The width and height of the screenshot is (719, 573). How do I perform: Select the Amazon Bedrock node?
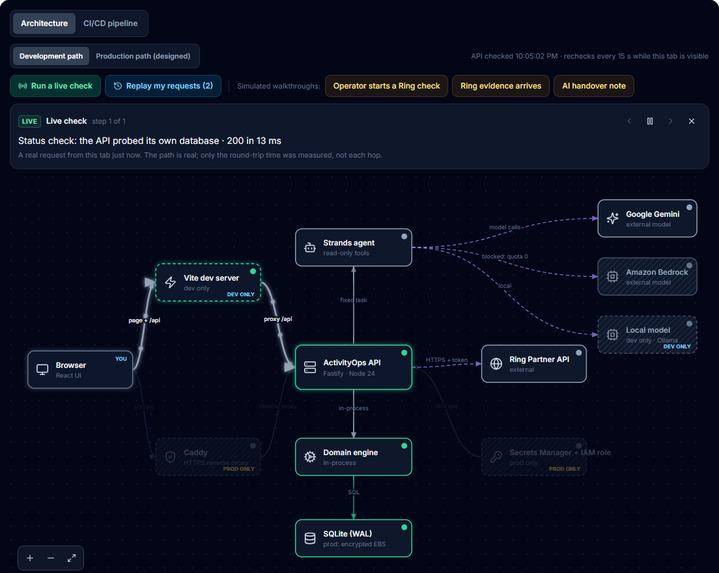click(x=647, y=276)
